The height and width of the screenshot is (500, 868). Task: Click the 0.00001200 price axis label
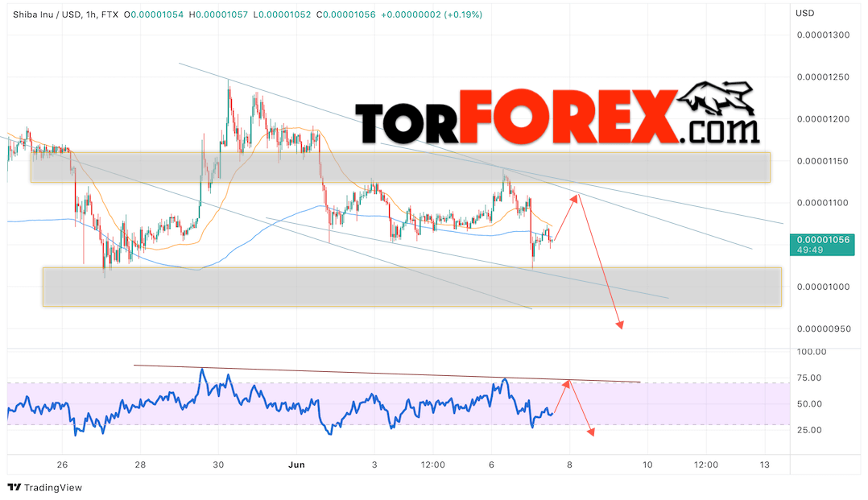pos(823,119)
